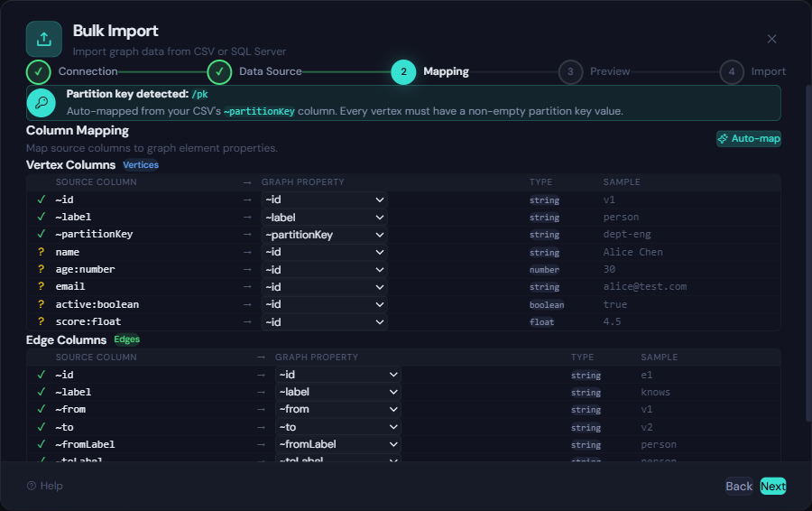This screenshot has width=812, height=511.
Task: Open the Connection step label
Action: point(88,71)
